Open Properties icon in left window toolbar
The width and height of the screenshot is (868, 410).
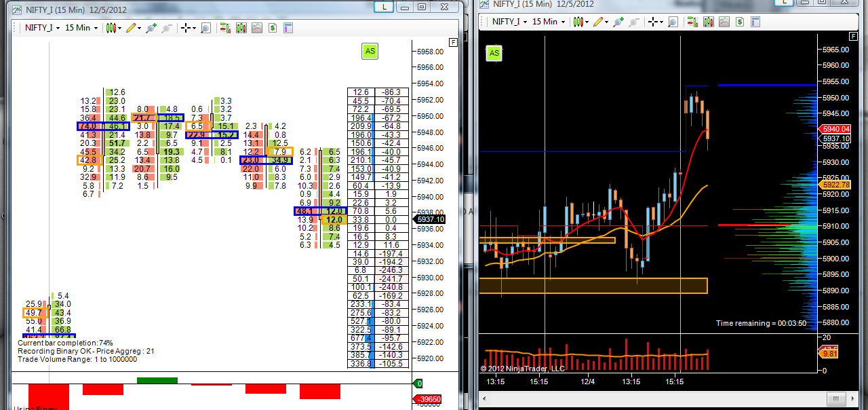click(x=288, y=28)
